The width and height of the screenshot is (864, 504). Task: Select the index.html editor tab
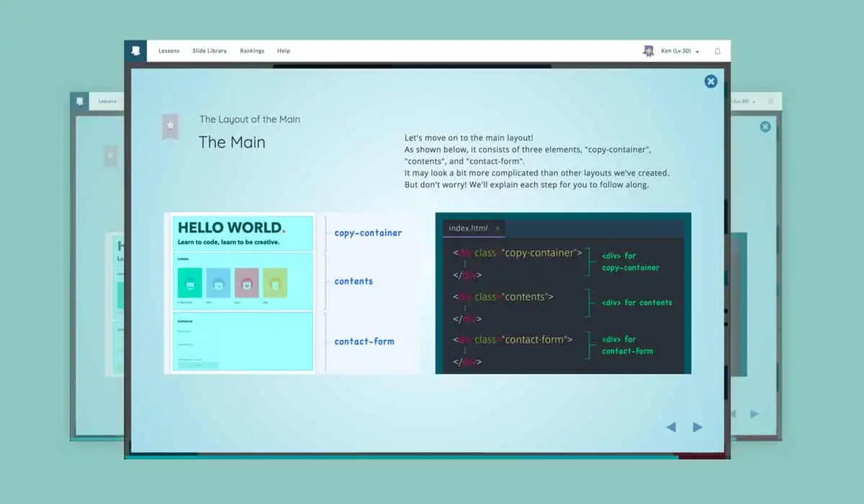468,228
